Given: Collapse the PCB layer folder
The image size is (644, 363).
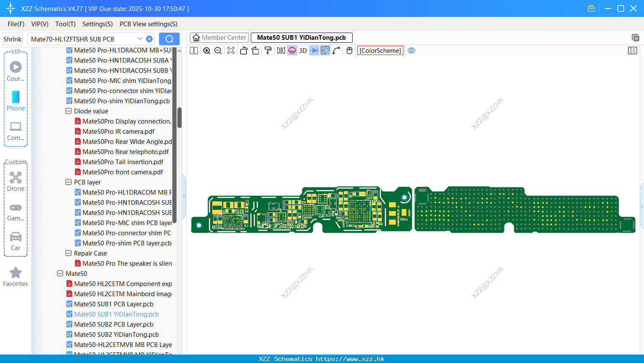Looking at the screenshot, I should 69,182.
